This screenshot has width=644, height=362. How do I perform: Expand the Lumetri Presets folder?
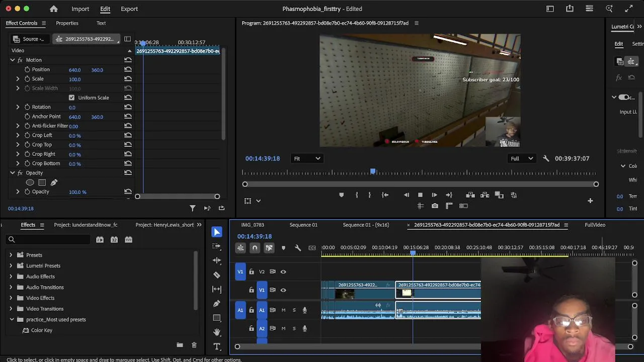[x=11, y=265]
